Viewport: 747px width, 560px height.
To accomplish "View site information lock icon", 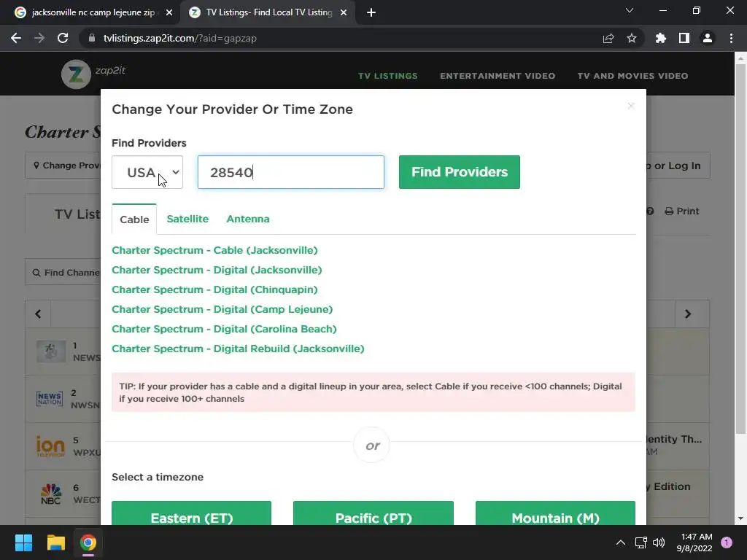I will [92, 38].
